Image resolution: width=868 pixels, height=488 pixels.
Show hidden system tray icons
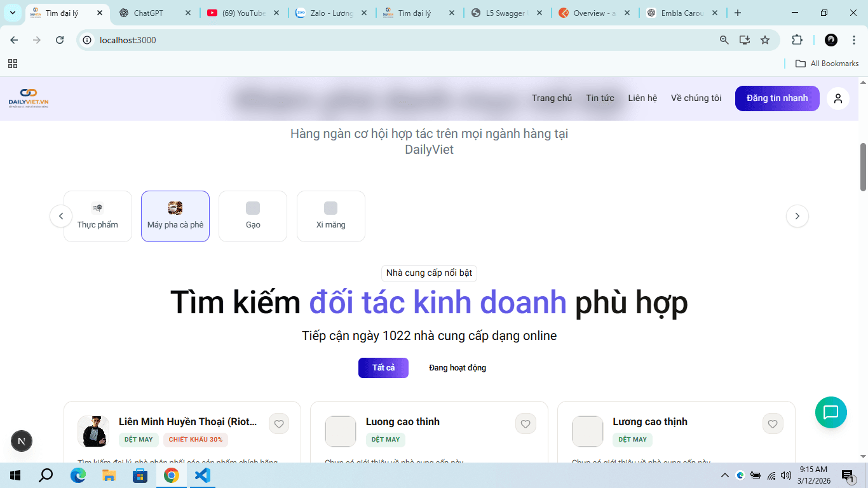click(725, 475)
